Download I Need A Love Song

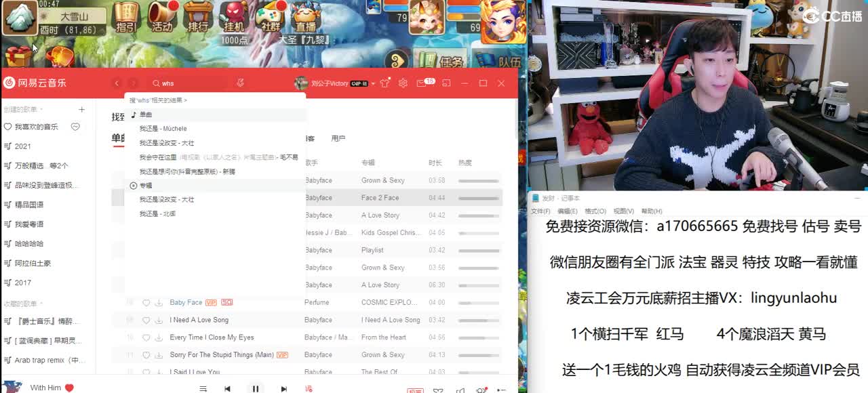click(159, 320)
